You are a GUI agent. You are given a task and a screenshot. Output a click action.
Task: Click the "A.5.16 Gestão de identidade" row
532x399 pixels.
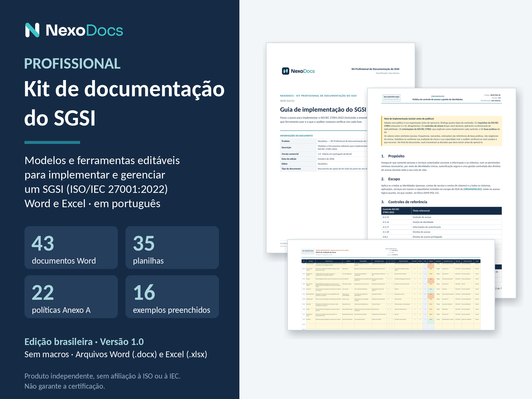tap(442, 222)
